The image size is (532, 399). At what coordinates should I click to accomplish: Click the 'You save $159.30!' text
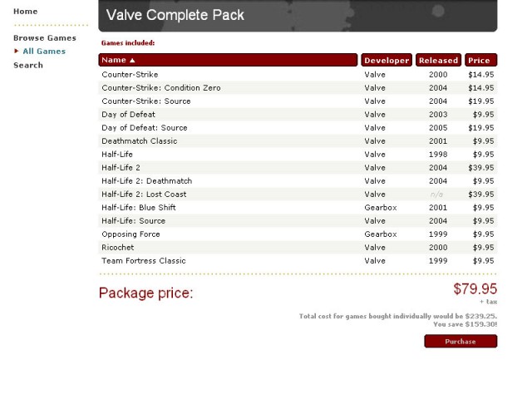click(465, 324)
